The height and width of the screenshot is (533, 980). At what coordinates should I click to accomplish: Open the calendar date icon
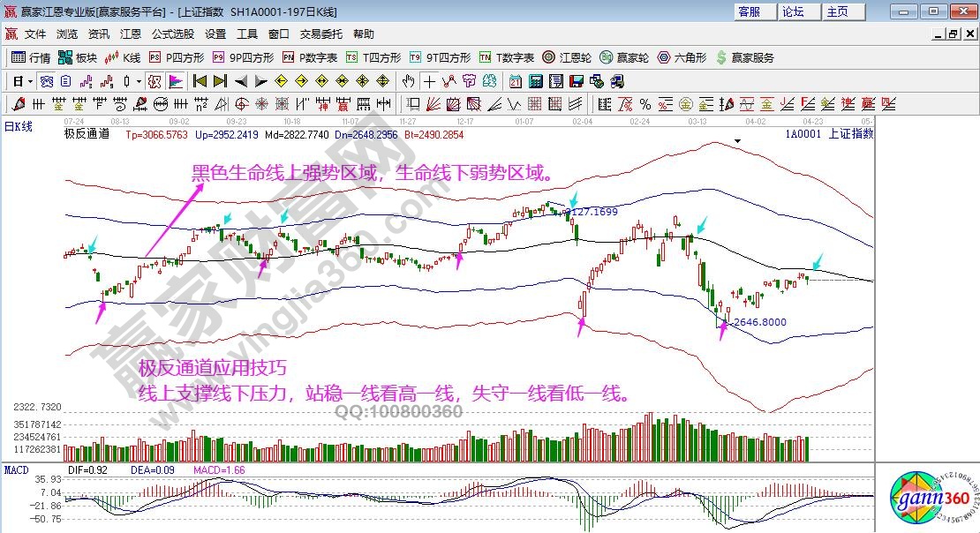pos(516,81)
